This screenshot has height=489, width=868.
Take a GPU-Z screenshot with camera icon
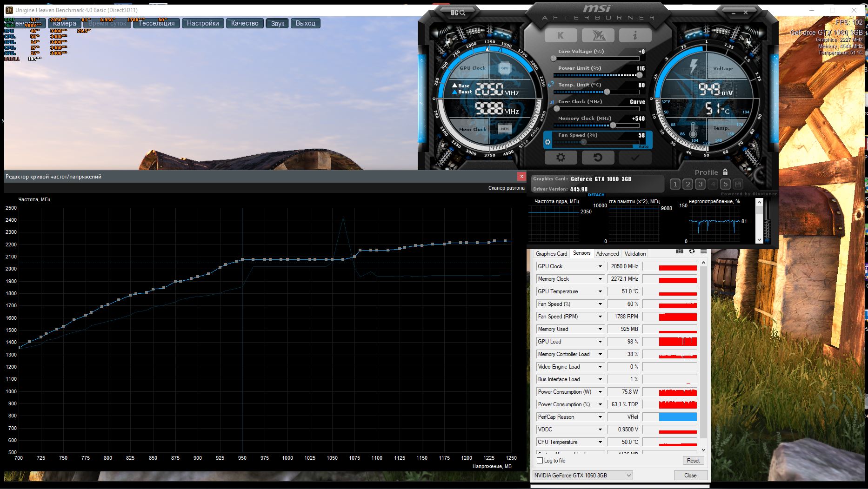[680, 251]
